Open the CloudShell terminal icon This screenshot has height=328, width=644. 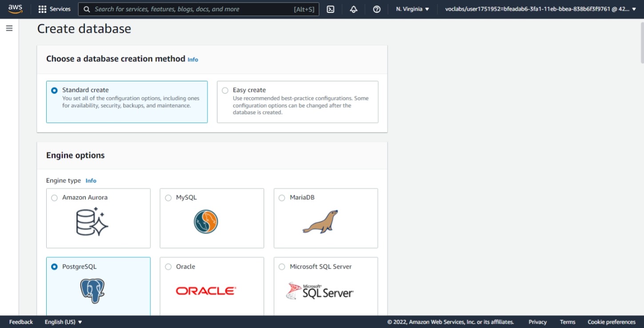pos(330,9)
